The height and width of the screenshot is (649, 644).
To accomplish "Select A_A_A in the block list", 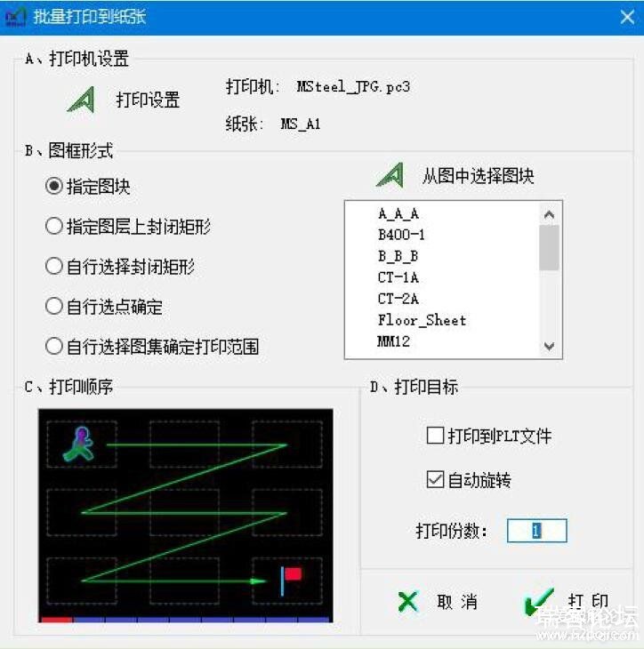I will 398,213.
